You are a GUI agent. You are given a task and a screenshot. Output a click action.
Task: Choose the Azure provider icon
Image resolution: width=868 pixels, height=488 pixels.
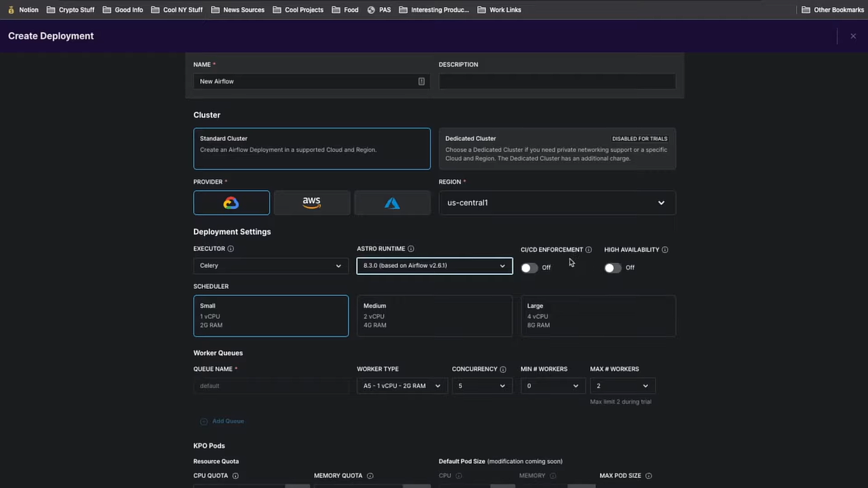pos(392,203)
